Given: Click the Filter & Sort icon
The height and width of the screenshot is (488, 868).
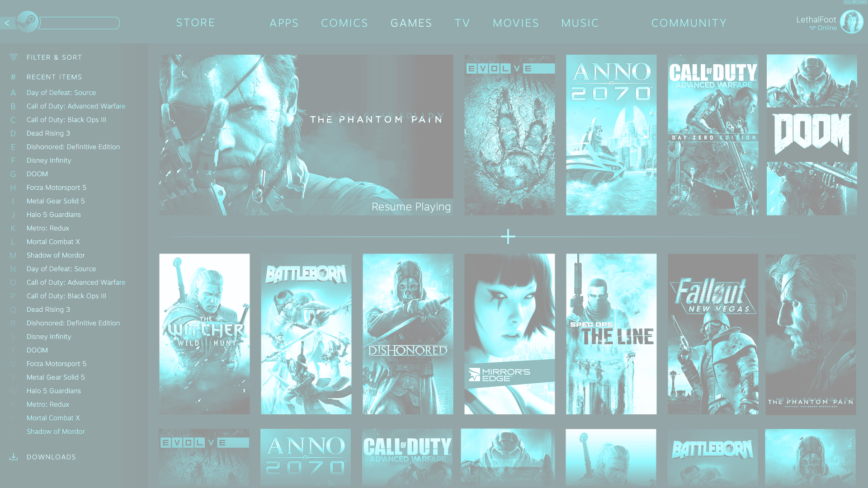Looking at the screenshot, I should pyautogui.click(x=13, y=56).
